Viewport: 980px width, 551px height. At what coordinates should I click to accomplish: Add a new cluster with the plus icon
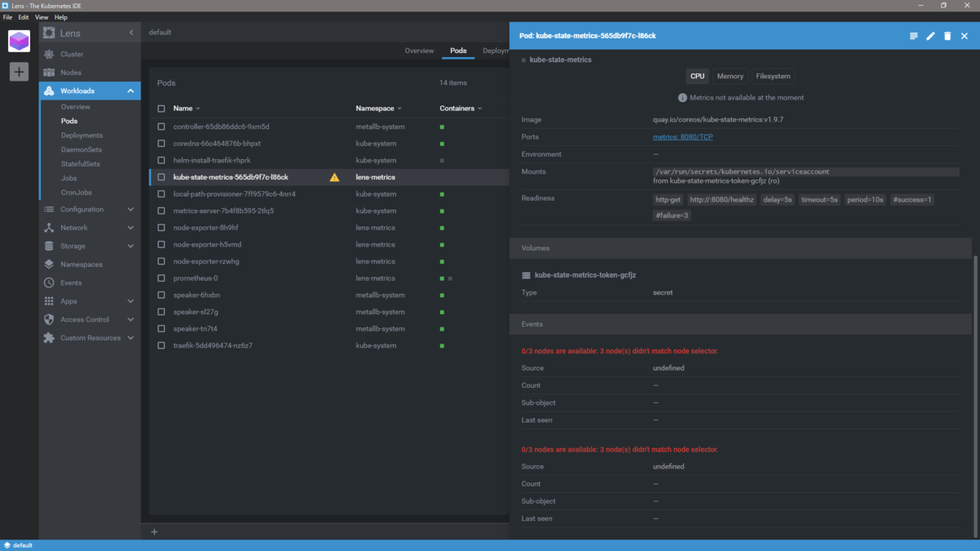(19, 72)
